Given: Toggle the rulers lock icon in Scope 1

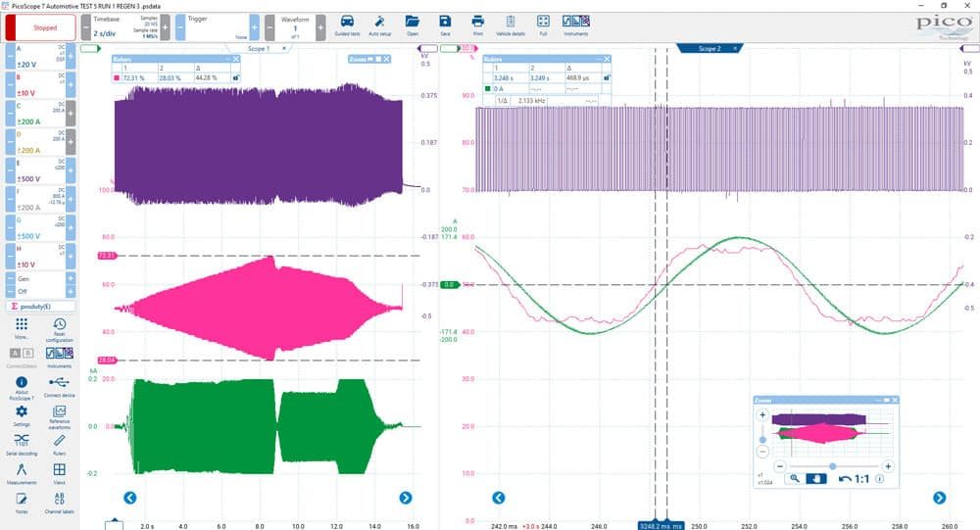Looking at the screenshot, I should point(235,78).
